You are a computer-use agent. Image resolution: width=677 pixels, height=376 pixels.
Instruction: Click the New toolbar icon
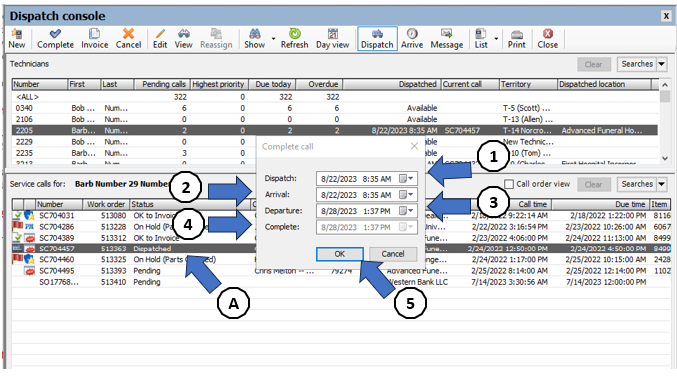(x=17, y=34)
